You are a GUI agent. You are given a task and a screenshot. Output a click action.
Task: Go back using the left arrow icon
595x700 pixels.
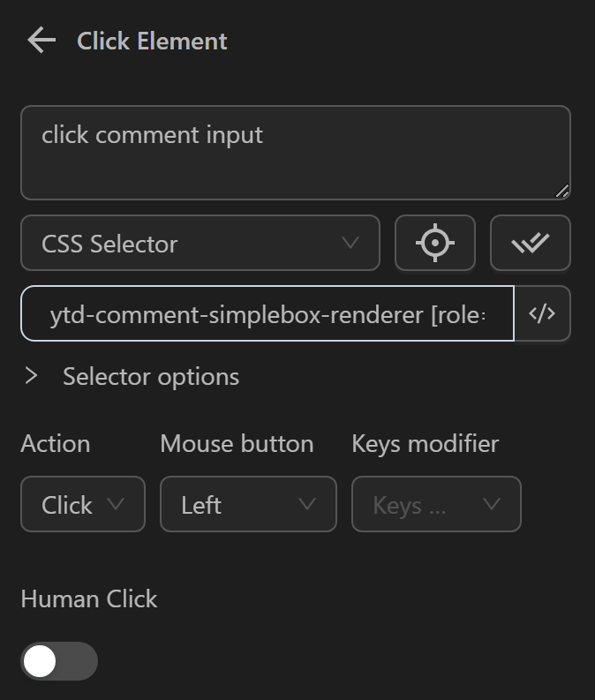click(x=41, y=41)
